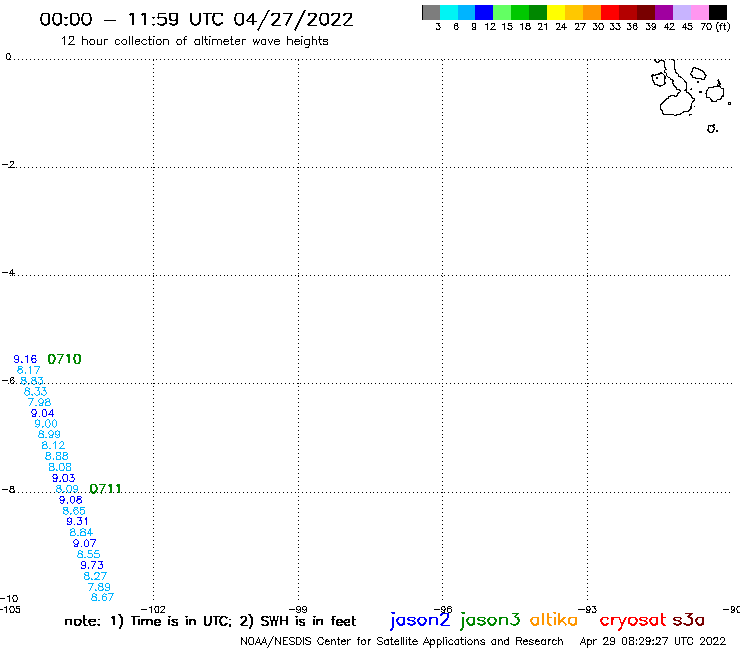Click the jason2 satellite legend label
This screenshot has height=650, width=740.
click(x=420, y=620)
